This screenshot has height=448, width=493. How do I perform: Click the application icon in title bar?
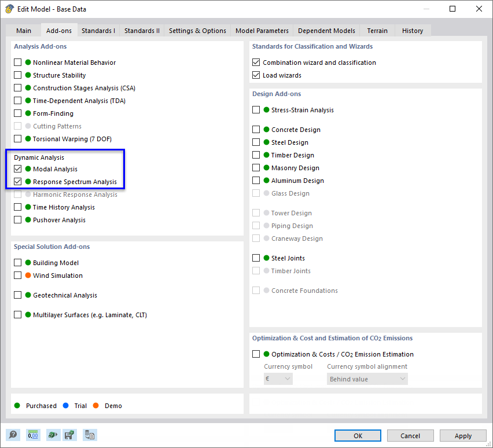coord(9,9)
